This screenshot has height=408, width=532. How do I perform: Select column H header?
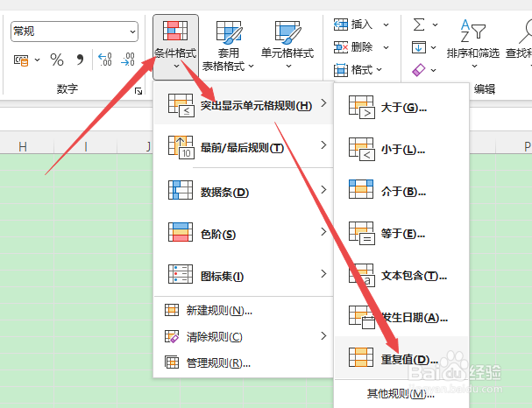point(23,146)
